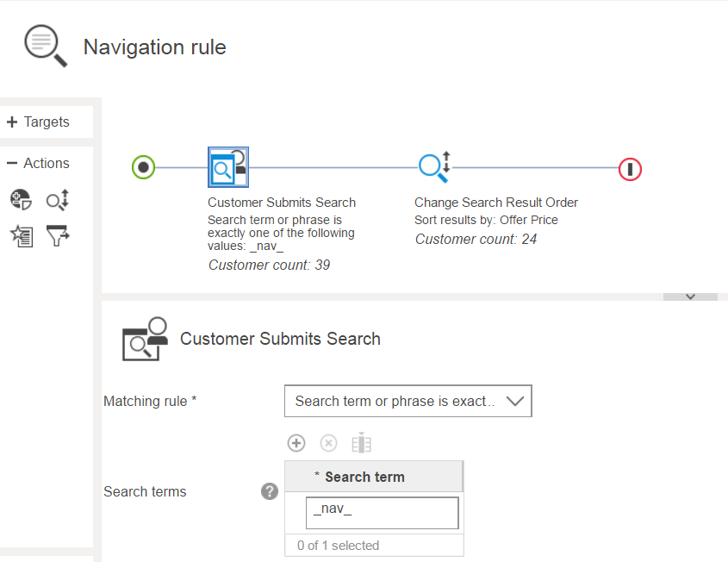Open the Matching rule dropdown
The width and height of the screenshot is (728, 562).
tap(516, 401)
